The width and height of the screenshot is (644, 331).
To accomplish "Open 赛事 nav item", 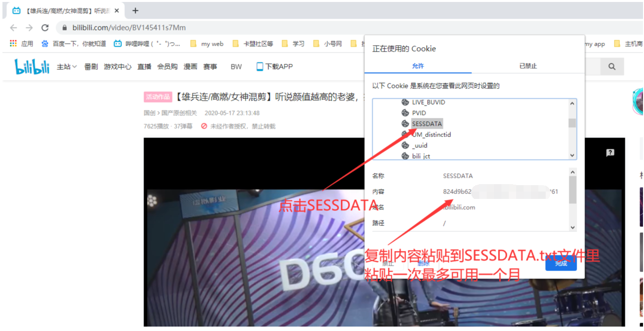I will (x=210, y=67).
